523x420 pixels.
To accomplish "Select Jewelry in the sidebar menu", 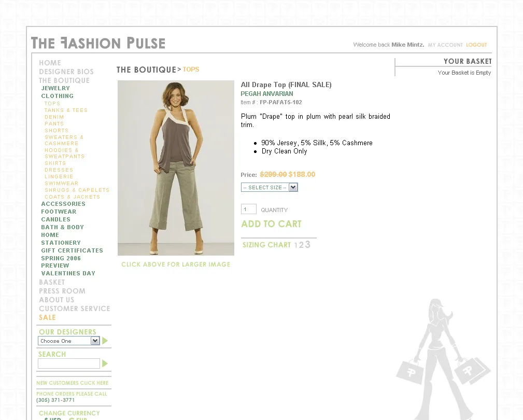I will click(x=55, y=88).
